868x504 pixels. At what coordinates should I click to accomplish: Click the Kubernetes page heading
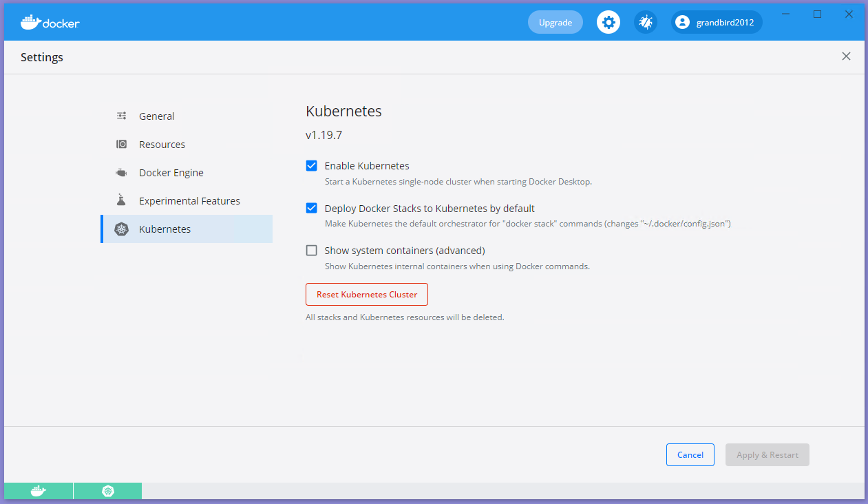coord(343,111)
